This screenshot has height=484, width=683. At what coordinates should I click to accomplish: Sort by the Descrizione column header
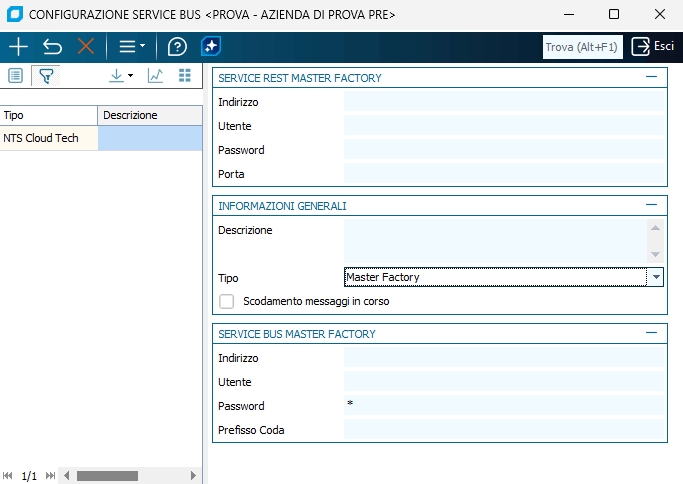[x=150, y=115]
